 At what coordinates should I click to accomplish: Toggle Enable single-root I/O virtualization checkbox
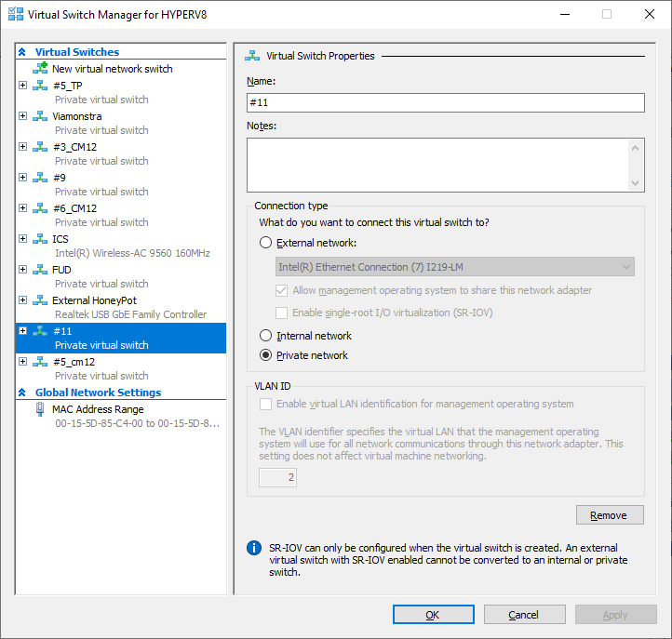(282, 313)
